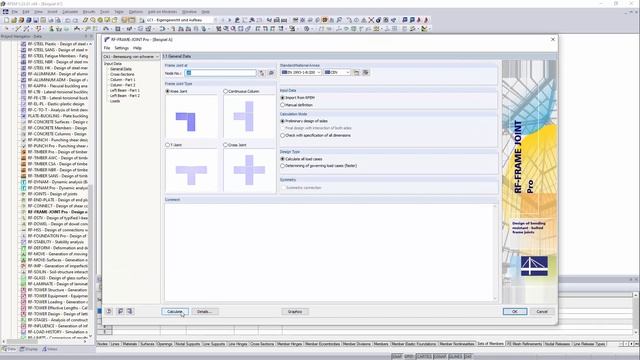The height and width of the screenshot is (360, 640).
Task: Click the OK button
Action: point(515,311)
